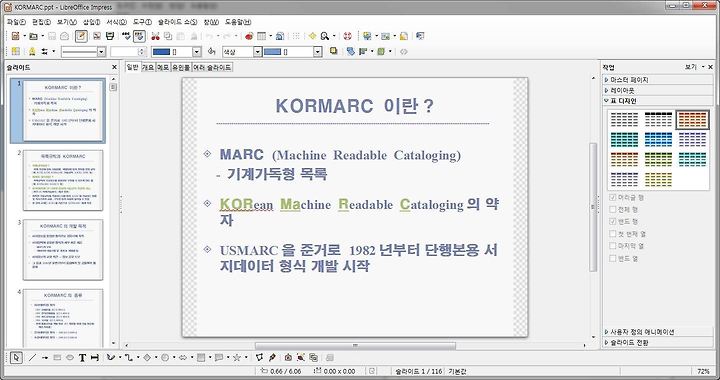Click the 72% zoom level in status bar

703,371
